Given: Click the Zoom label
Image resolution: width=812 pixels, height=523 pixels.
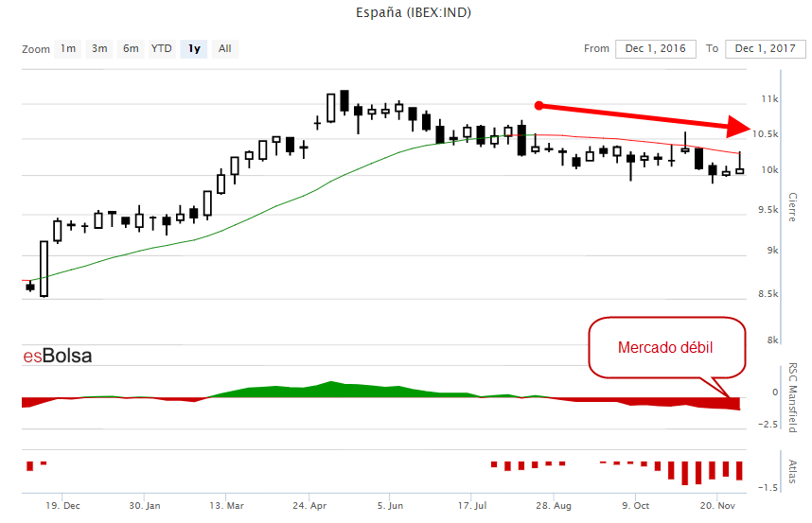Looking at the screenshot, I should (36, 49).
